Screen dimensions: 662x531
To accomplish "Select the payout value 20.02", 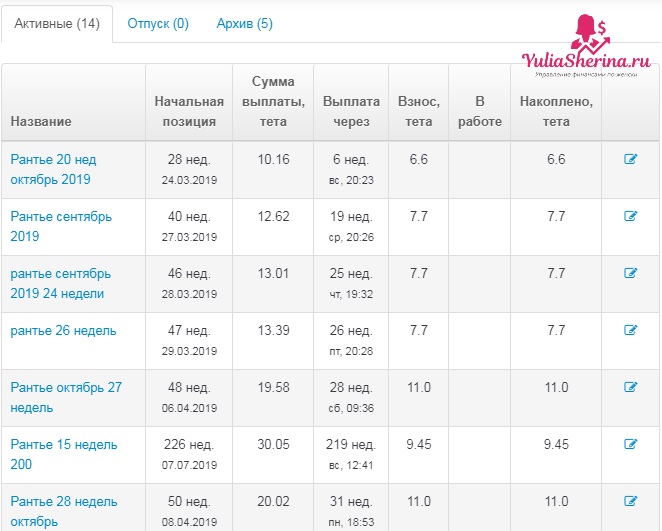I will pos(274,501).
